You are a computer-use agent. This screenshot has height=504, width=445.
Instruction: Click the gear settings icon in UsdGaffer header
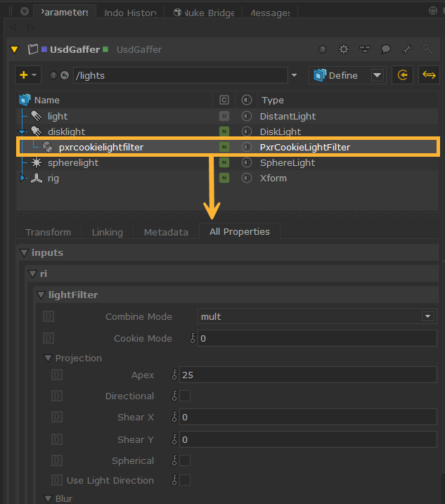pos(344,49)
